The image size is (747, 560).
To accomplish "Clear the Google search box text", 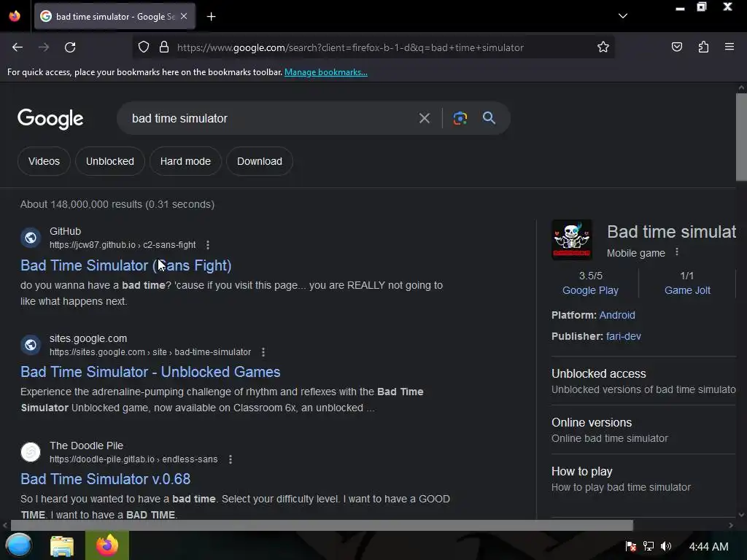I will pyautogui.click(x=424, y=118).
